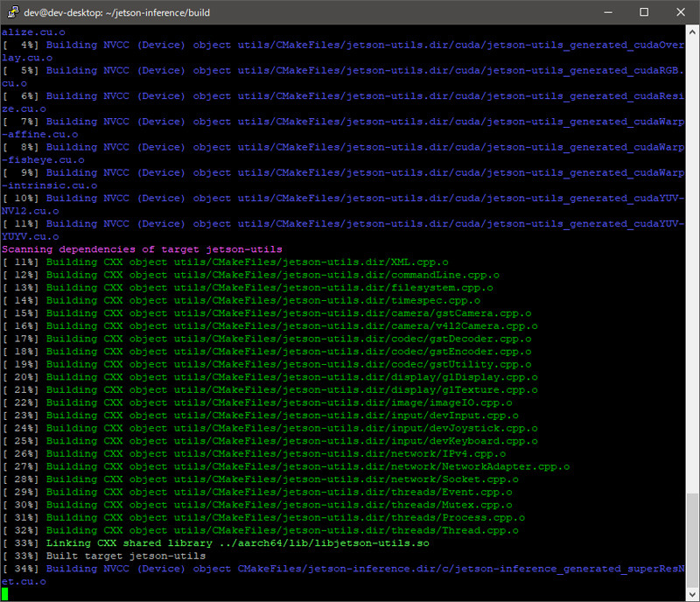Click the glTexture.cpp.o build line

pos(269,390)
